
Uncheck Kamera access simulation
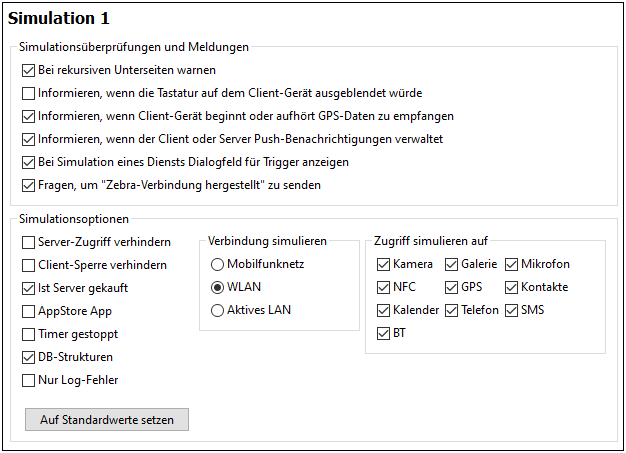tap(384, 265)
